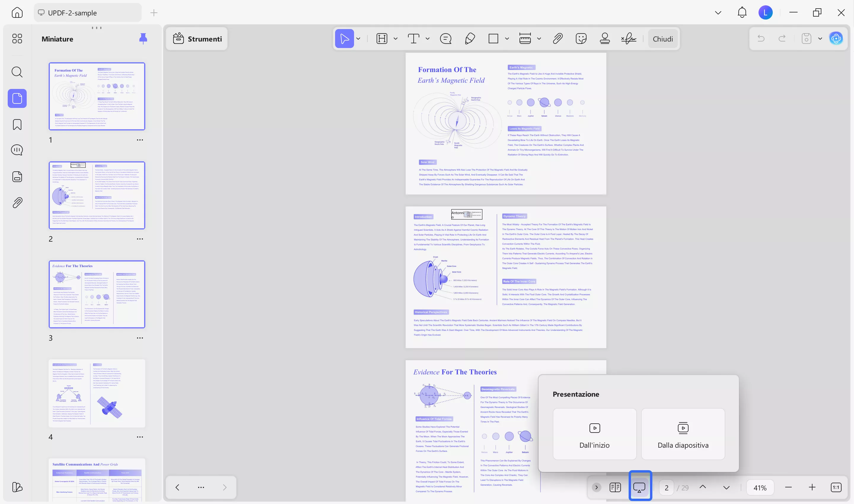Click the undo icon
Image resolution: width=854 pixels, height=504 pixels.
coord(761,38)
